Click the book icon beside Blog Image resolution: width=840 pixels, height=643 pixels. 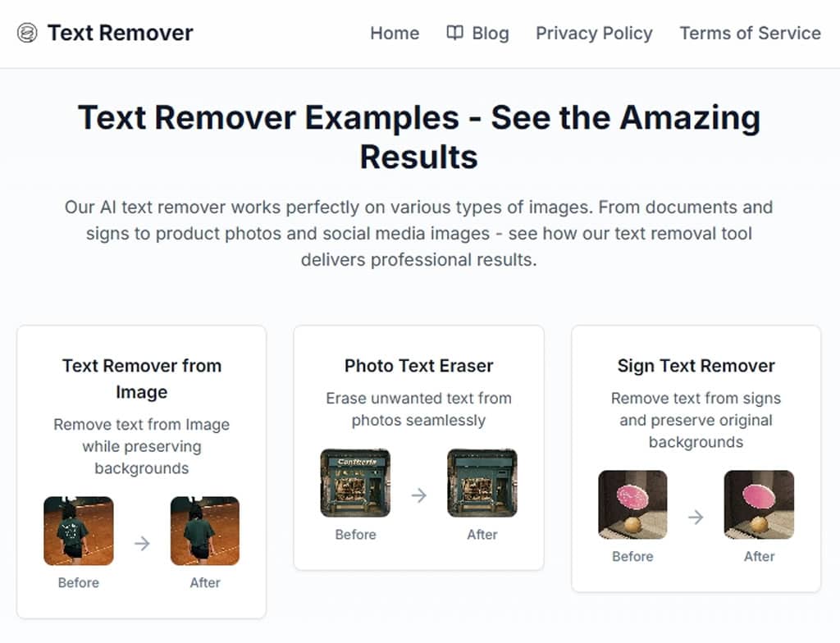pyautogui.click(x=454, y=33)
